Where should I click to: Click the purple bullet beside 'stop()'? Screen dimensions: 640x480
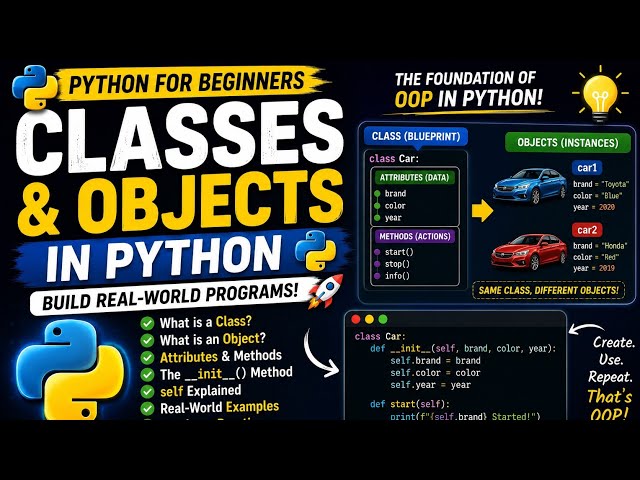tap(378, 264)
